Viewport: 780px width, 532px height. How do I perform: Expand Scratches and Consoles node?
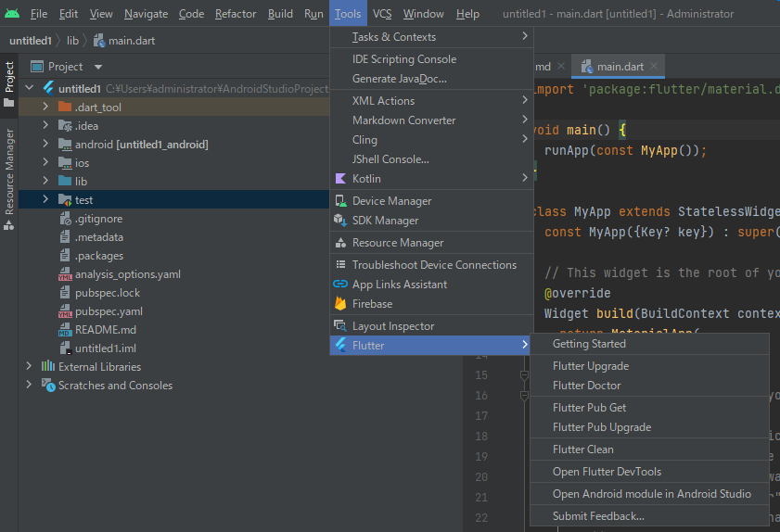coord(29,385)
